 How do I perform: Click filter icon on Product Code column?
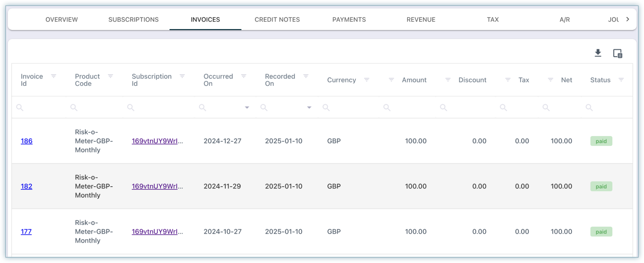(110, 76)
